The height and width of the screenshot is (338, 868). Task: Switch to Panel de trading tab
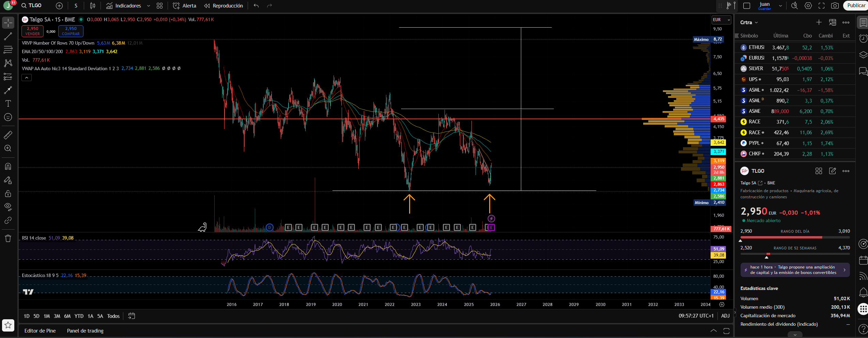(x=85, y=331)
